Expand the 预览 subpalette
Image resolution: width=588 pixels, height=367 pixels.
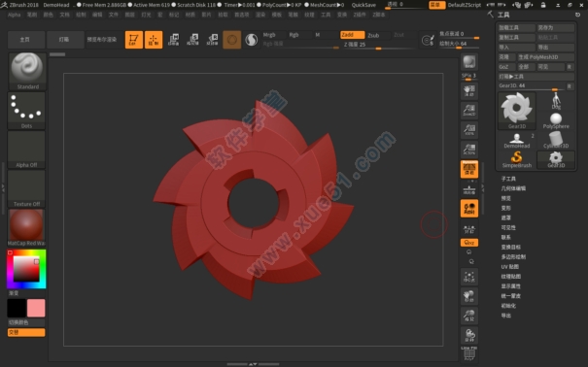pyautogui.click(x=506, y=198)
